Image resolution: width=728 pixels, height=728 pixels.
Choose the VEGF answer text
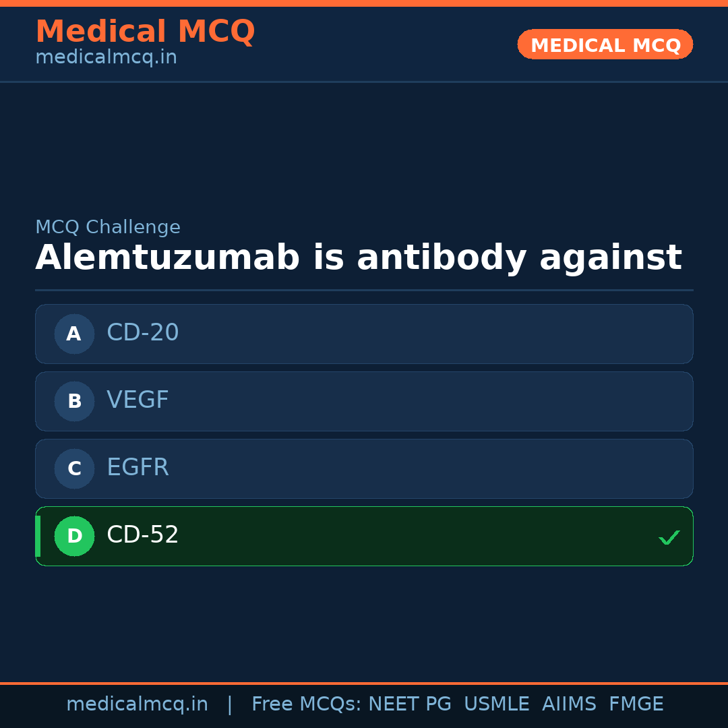(x=138, y=400)
